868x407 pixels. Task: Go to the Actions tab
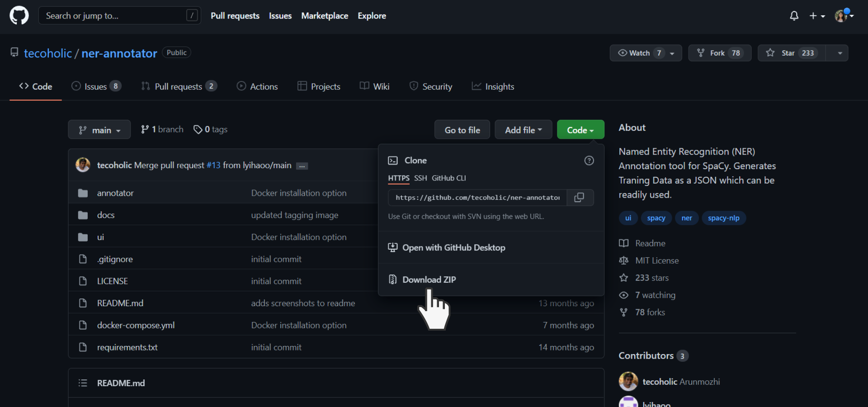[257, 86]
